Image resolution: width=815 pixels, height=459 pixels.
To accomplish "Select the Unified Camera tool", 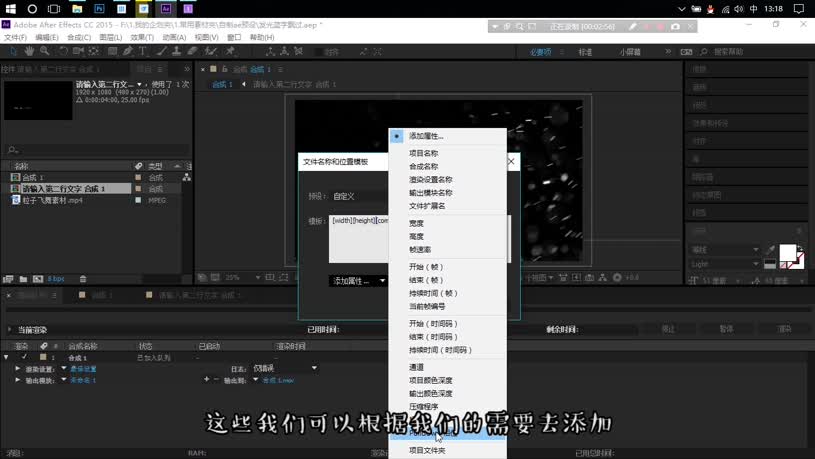I will click(x=78, y=51).
